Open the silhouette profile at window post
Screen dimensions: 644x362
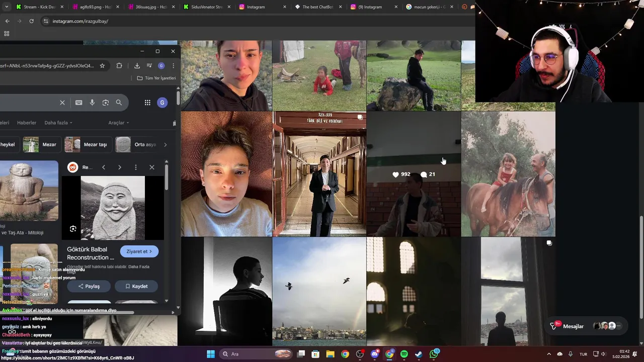226,292
